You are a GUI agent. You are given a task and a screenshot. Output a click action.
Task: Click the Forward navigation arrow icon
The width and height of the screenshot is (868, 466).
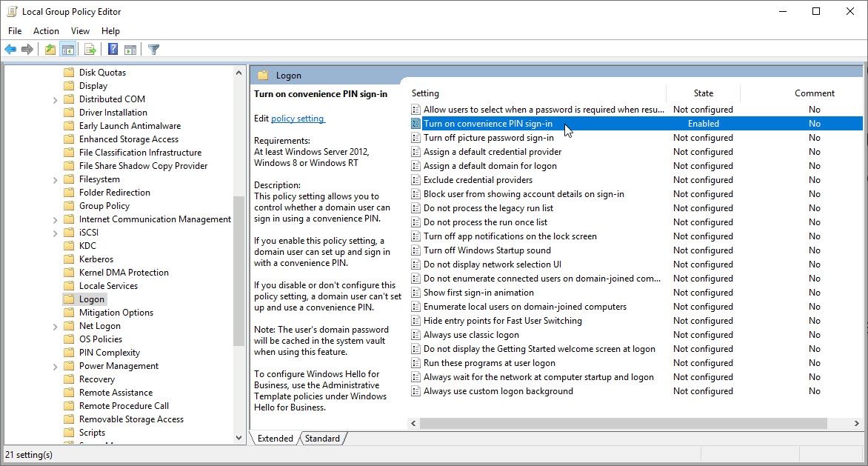(27, 49)
